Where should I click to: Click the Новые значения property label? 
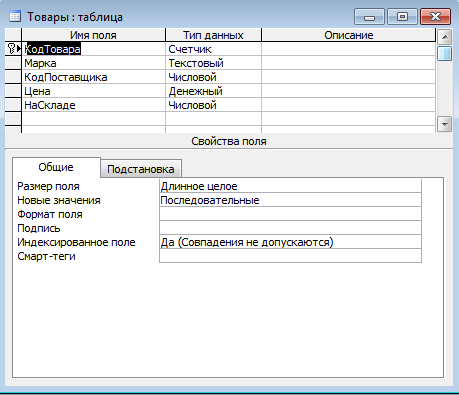tap(59, 200)
